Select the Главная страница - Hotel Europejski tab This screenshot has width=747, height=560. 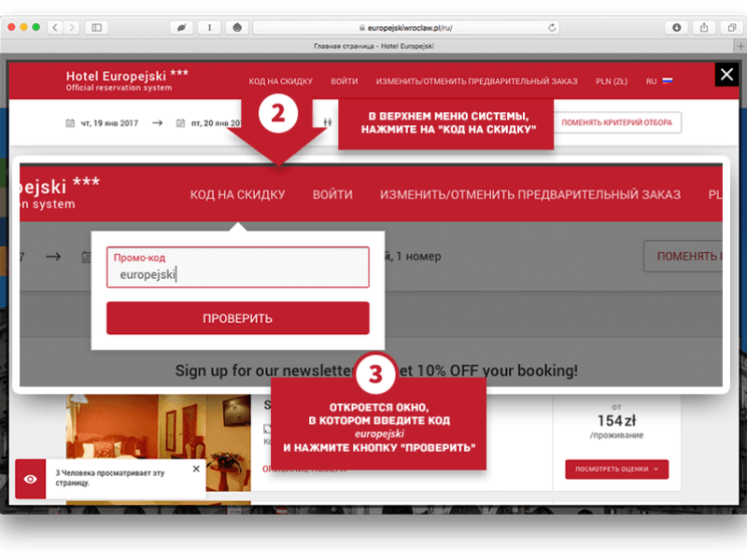[373, 46]
